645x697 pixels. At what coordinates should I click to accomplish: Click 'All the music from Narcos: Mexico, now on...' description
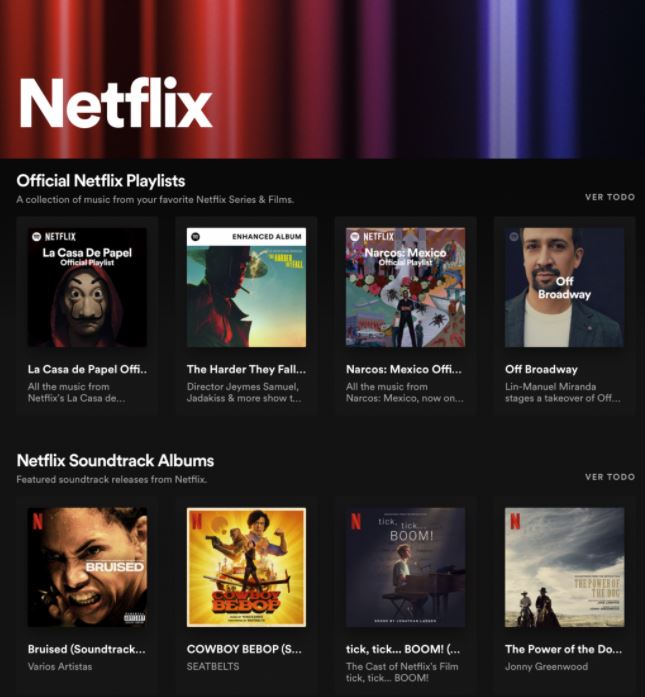click(x=405, y=393)
